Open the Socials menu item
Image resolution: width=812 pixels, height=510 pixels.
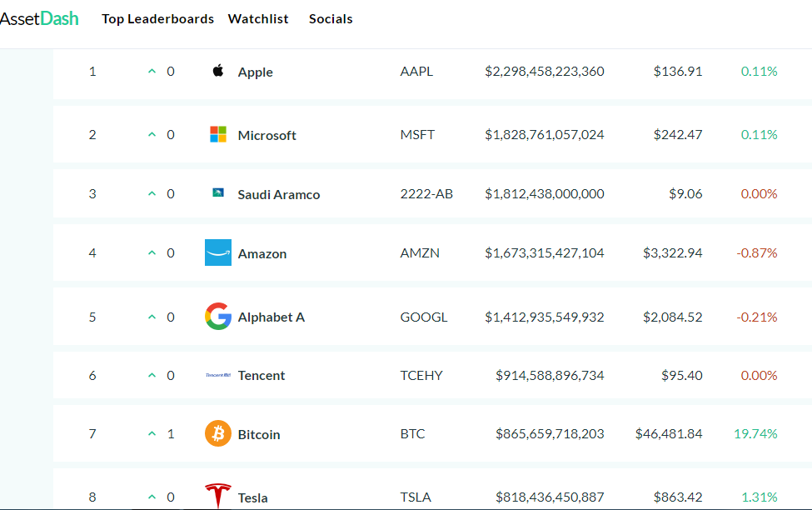click(331, 18)
